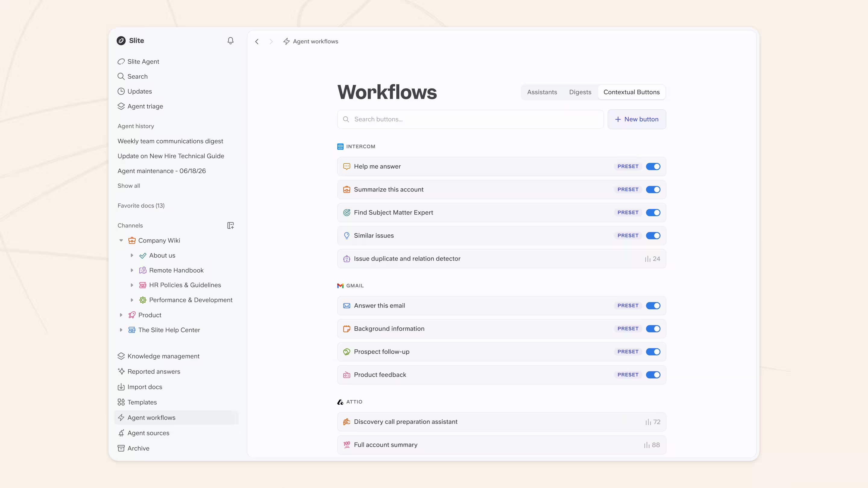The height and width of the screenshot is (488, 868).
Task: Expand the Remote Handbook section
Action: [132, 271]
